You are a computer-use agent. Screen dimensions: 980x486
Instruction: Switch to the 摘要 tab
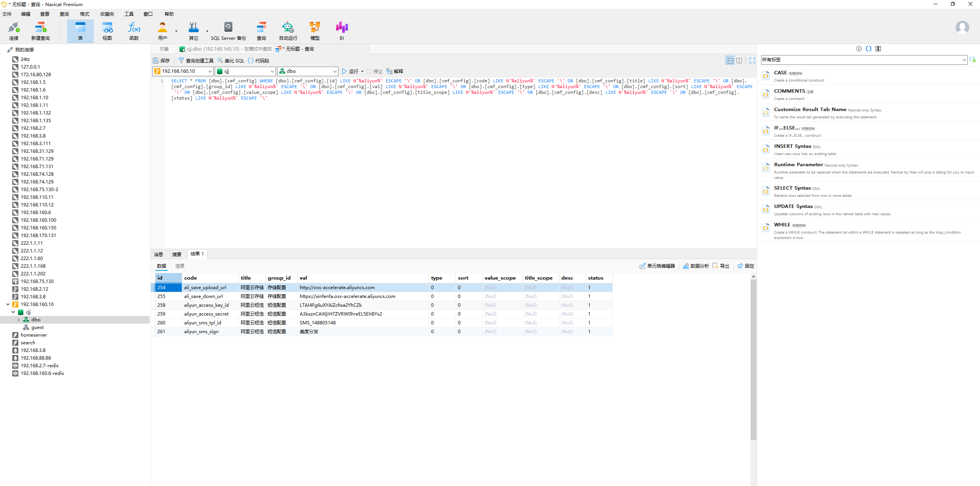177,254
